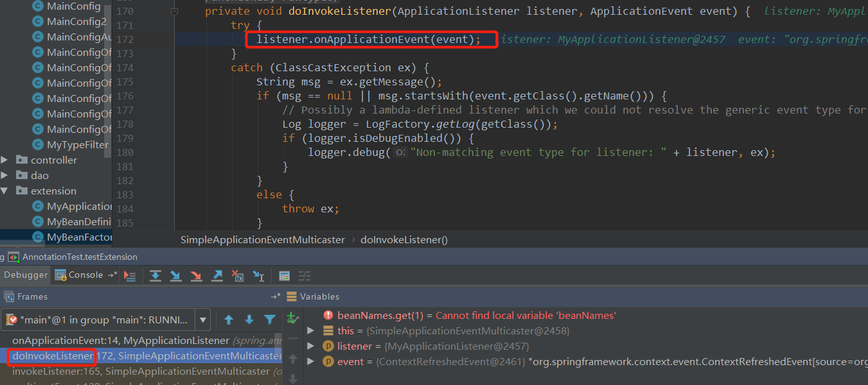Open the thread selector dropdown
This screenshot has height=385, width=868.
[x=203, y=319]
